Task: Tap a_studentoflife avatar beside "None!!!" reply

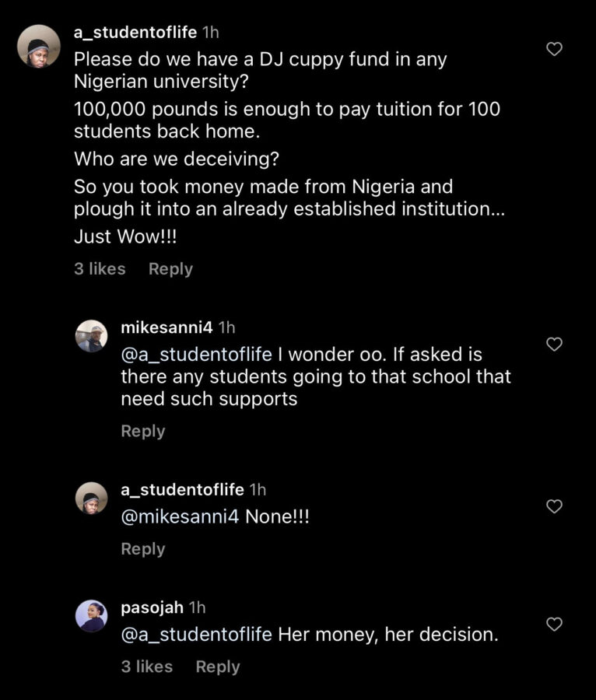Action: [91, 498]
